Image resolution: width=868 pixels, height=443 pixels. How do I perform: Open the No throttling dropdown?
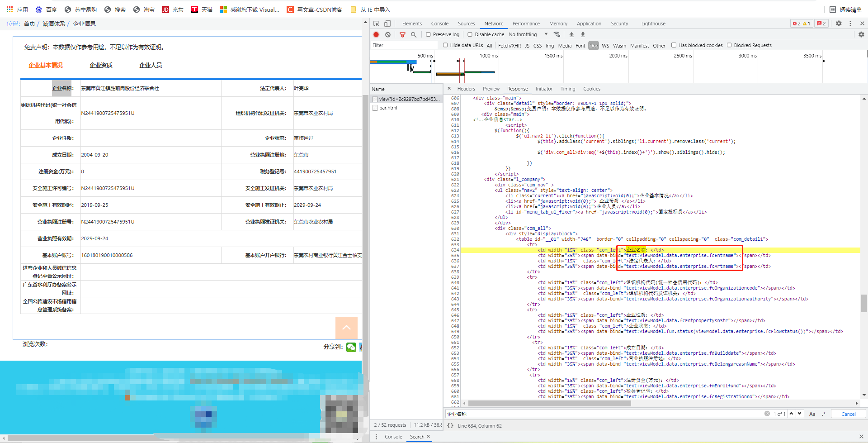click(528, 34)
